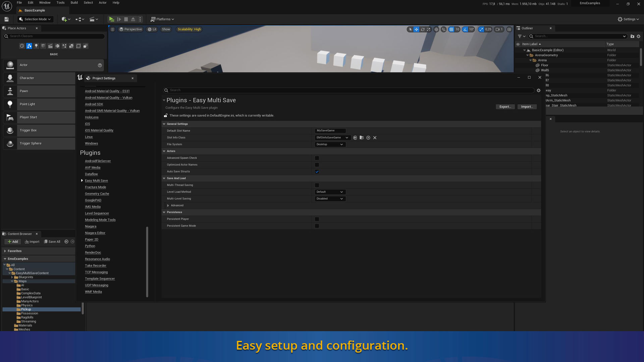The image size is (644, 362).
Task: Click the Outliner create new folder icon
Action: pyautogui.click(x=632, y=36)
